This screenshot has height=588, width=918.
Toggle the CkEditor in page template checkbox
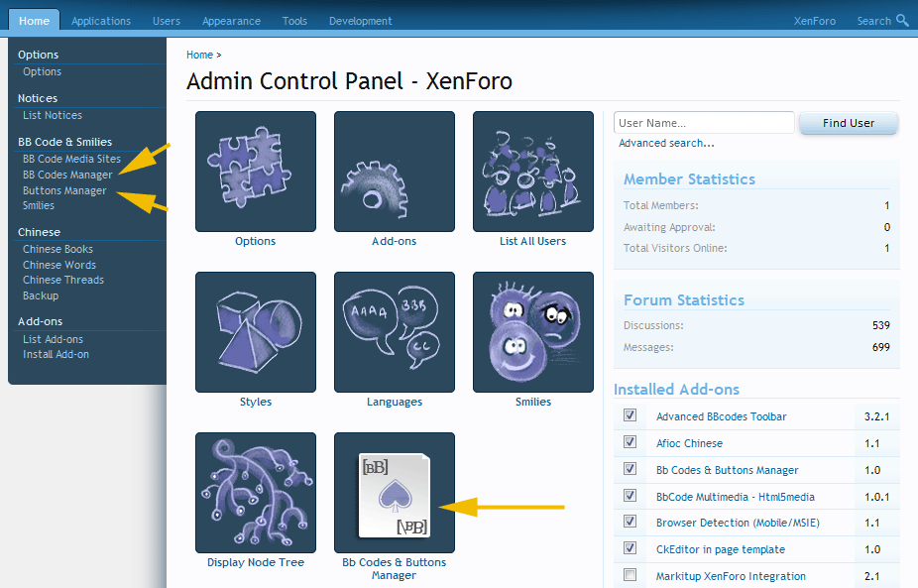(x=630, y=548)
